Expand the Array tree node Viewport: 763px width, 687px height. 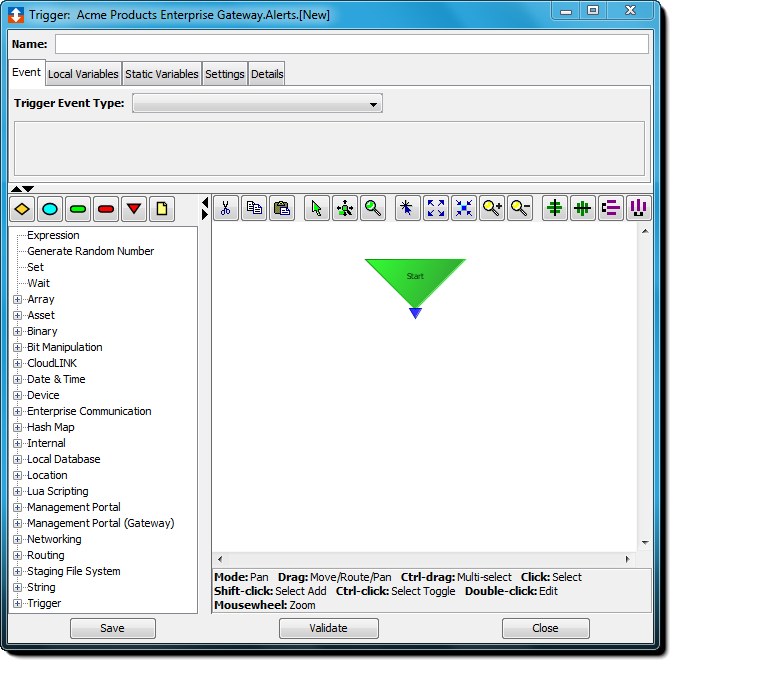click(x=18, y=299)
